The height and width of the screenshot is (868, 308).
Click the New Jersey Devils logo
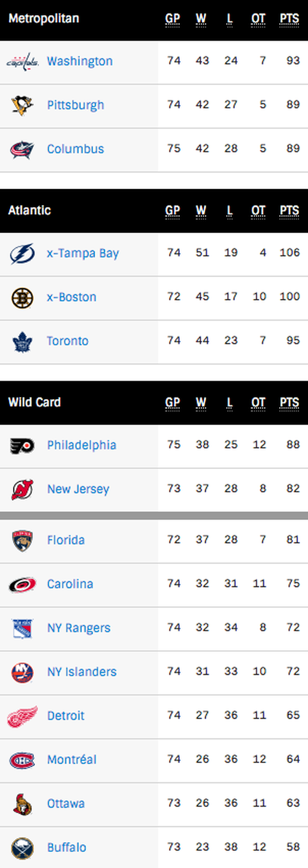pos(22,489)
